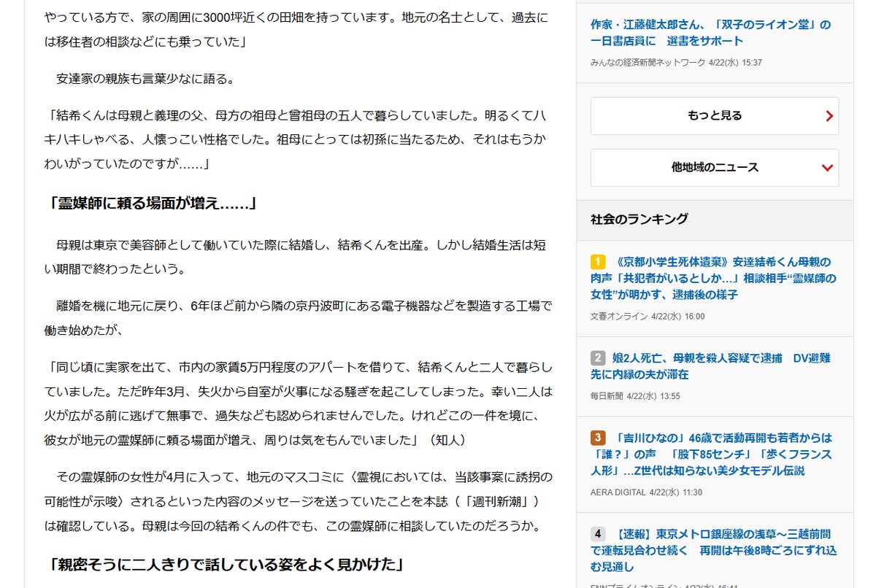The image size is (876, 588).
Task: Click the brown rank 3 badge
Action: pos(598,438)
